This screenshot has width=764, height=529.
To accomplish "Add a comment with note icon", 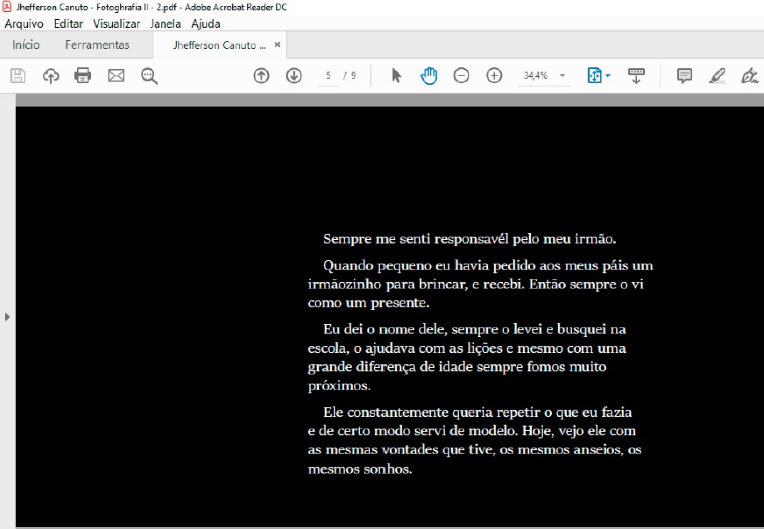I will [x=684, y=75].
